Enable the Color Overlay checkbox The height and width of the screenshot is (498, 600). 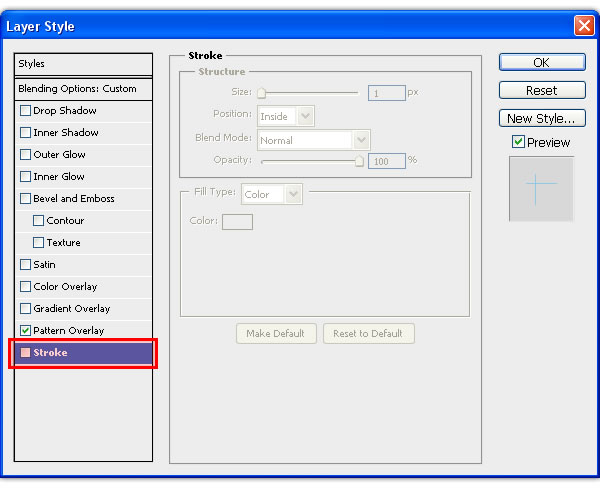[25, 286]
